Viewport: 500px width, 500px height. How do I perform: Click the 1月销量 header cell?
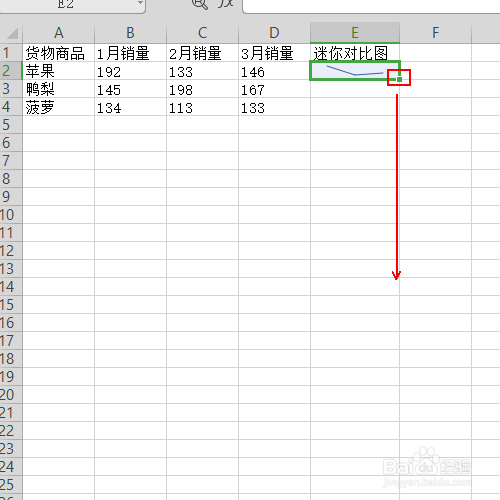(130, 53)
